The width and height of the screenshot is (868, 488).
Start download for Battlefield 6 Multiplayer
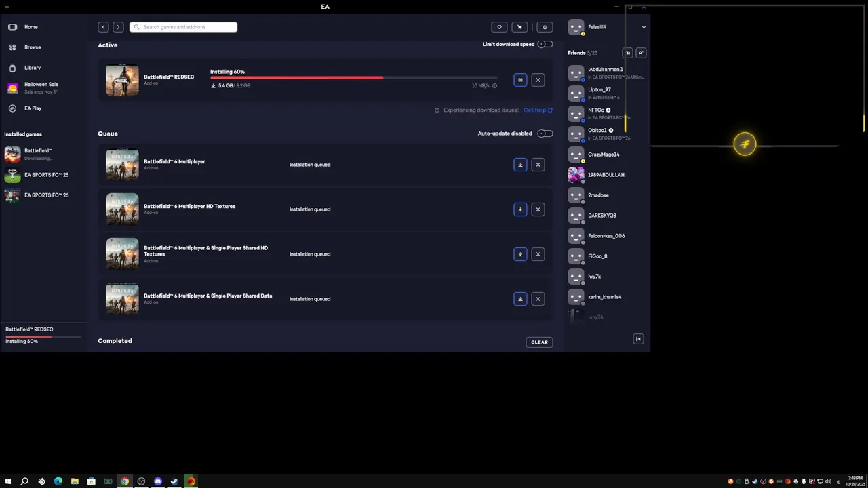click(520, 165)
